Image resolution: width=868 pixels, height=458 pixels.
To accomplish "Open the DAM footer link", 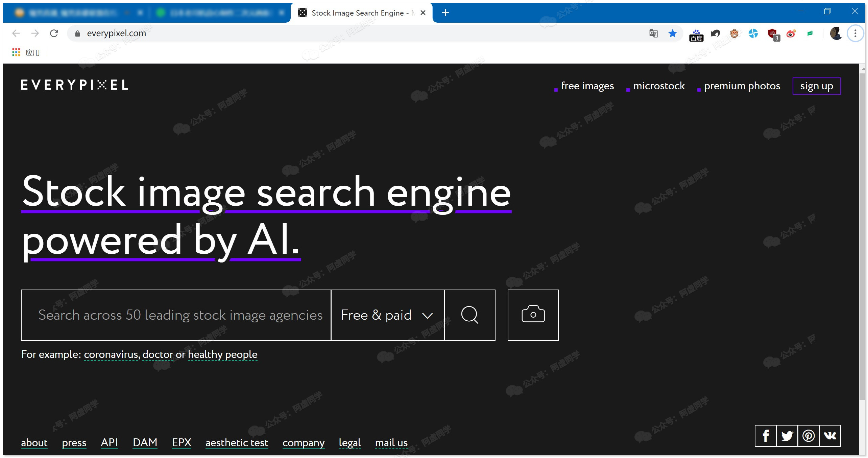I will point(145,442).
